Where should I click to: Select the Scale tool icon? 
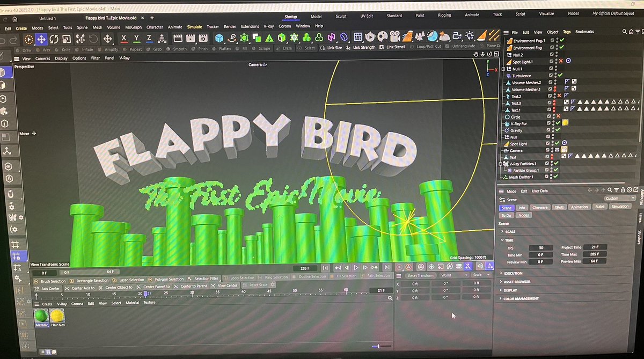[67, 39]
